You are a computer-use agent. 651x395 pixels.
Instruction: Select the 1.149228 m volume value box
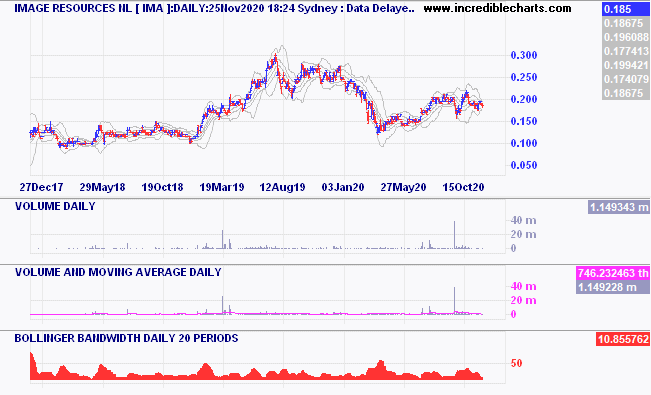(x=613, y=287)
